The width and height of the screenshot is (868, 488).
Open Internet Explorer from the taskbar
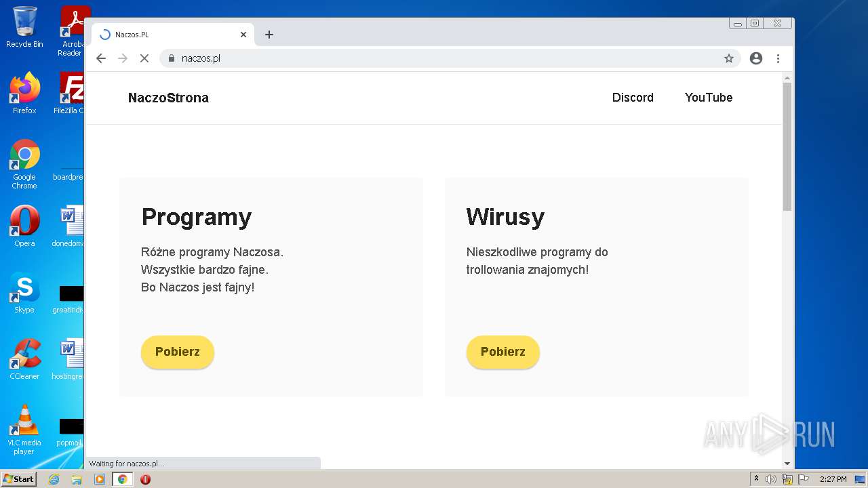54,479
